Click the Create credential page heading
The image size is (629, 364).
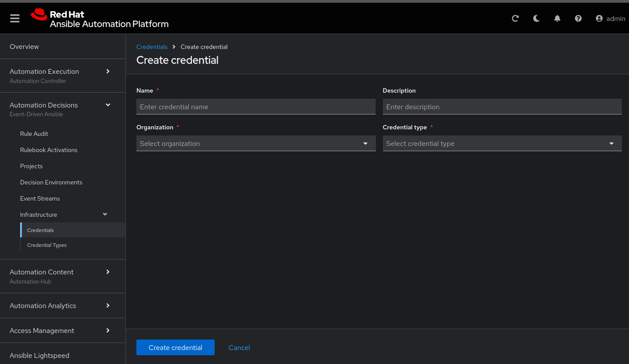tap(177, 60)
